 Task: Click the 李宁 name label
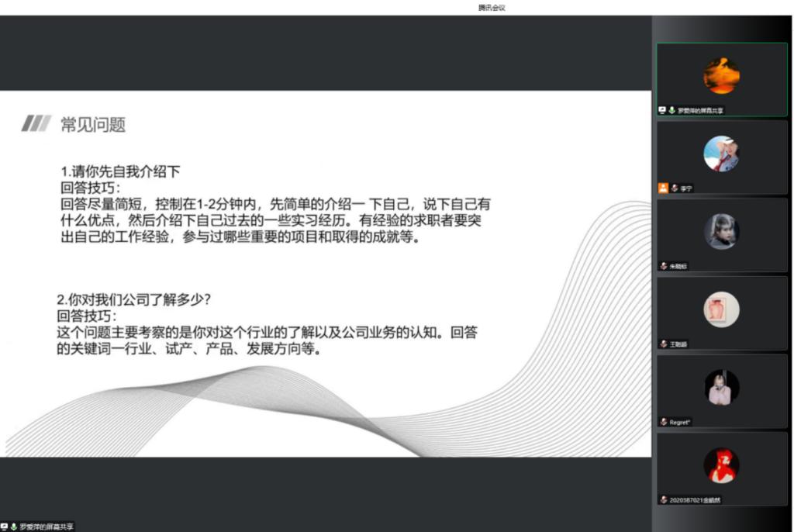[x=686, y=188]
